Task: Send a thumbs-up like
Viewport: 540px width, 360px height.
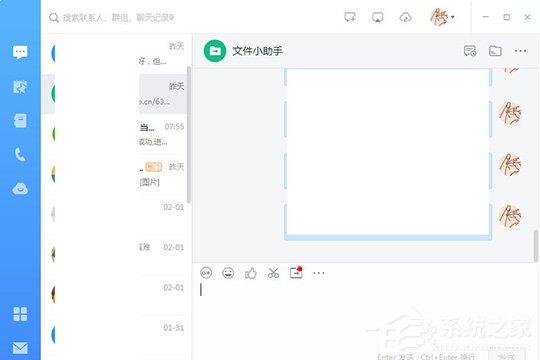Action: (250, 274)
